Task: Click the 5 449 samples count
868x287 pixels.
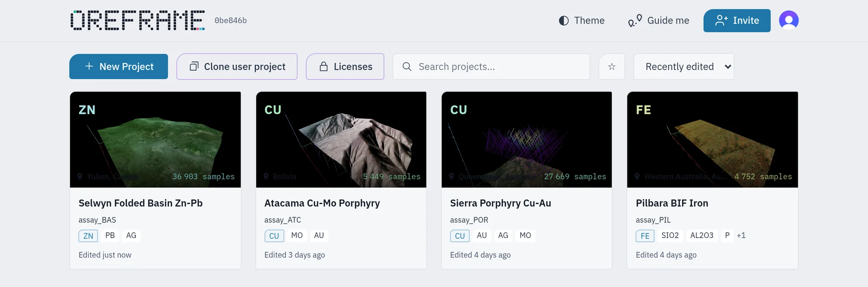Action: coord(392,177)
